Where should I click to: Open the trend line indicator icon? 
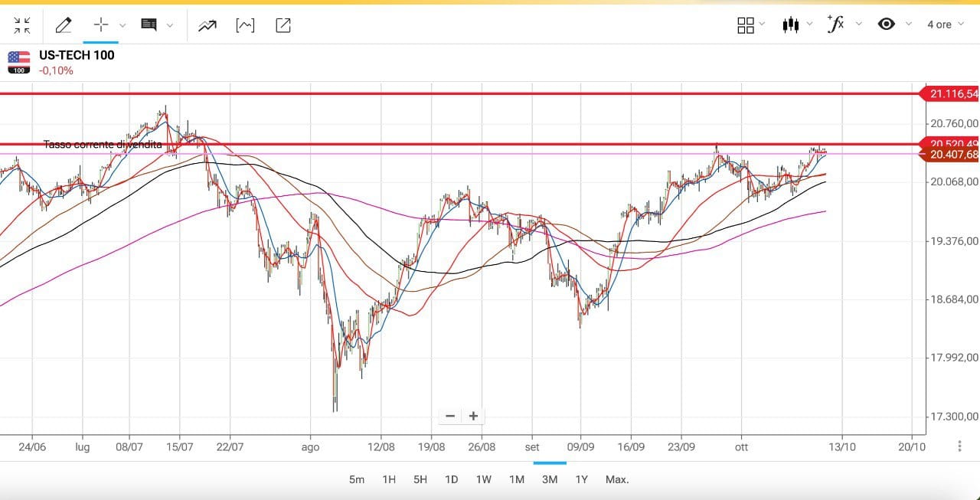coord(207,25)
